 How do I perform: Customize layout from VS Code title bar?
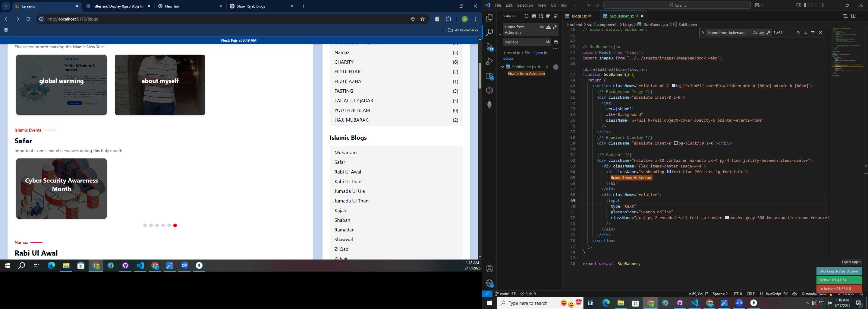coord(798,5)
